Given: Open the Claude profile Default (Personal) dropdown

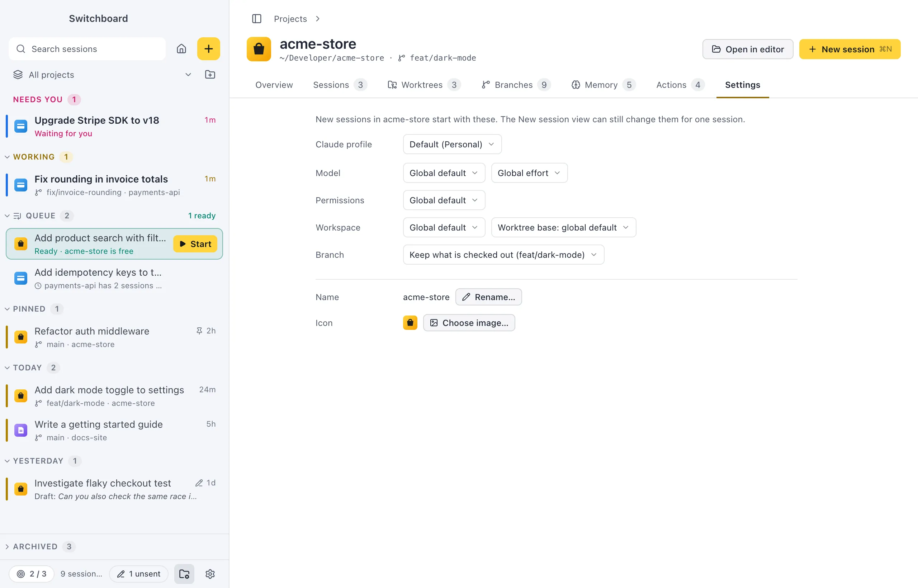Looking at the screenshot, I should [x=452, y=144].
